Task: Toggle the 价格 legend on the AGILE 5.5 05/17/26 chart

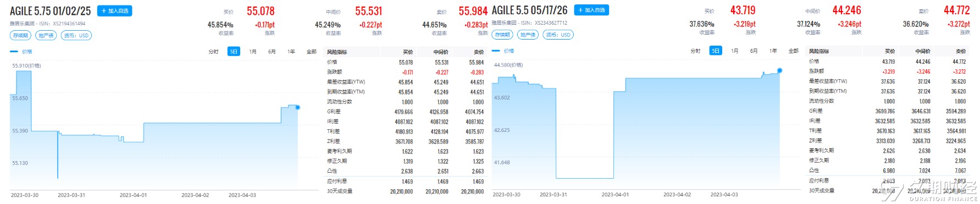Action: point(503,51)
